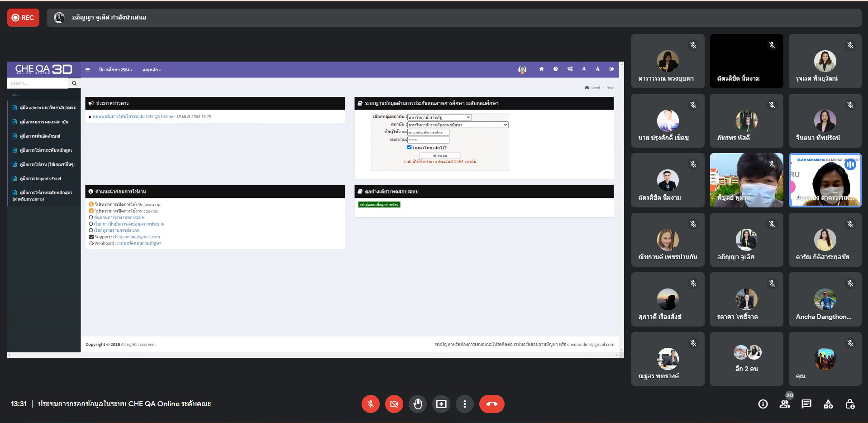
Task: Click the Search input field in sidebar
Action: tap(38, 83)
